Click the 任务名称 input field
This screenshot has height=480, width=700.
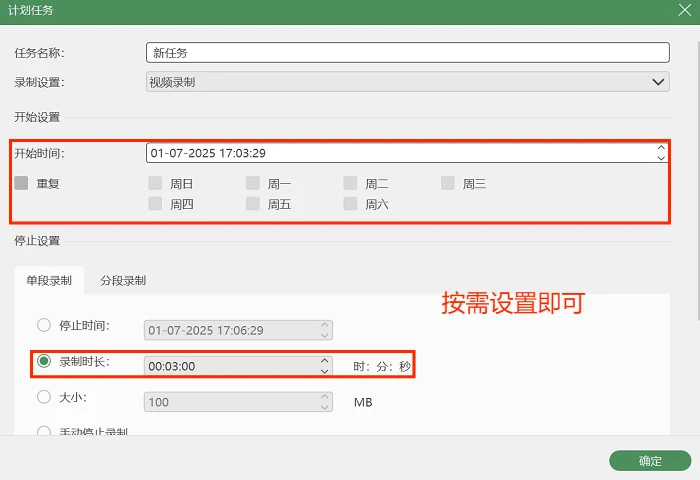[x=408, y=53]
